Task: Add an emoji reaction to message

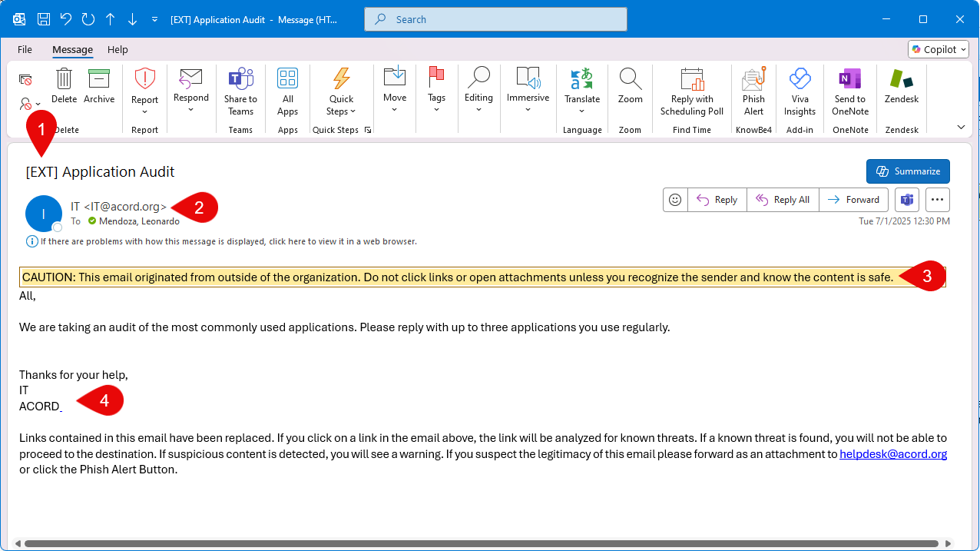Action: (675, 200)
